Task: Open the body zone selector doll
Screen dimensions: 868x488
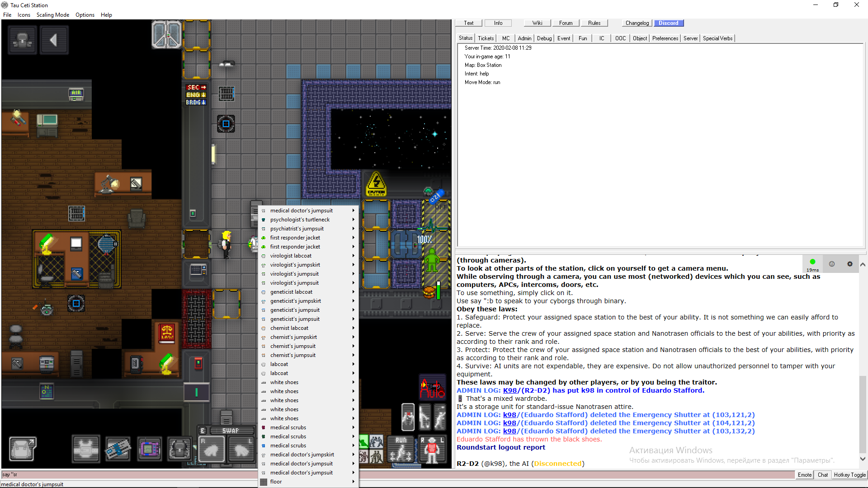Action: 432,449
